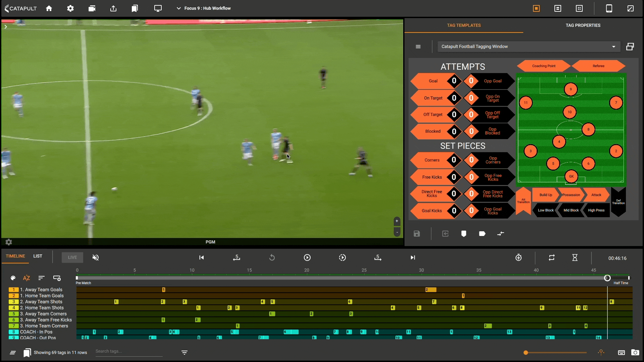Click the export upload icon
The image size is (644, 362).
[x=113, y=8]
